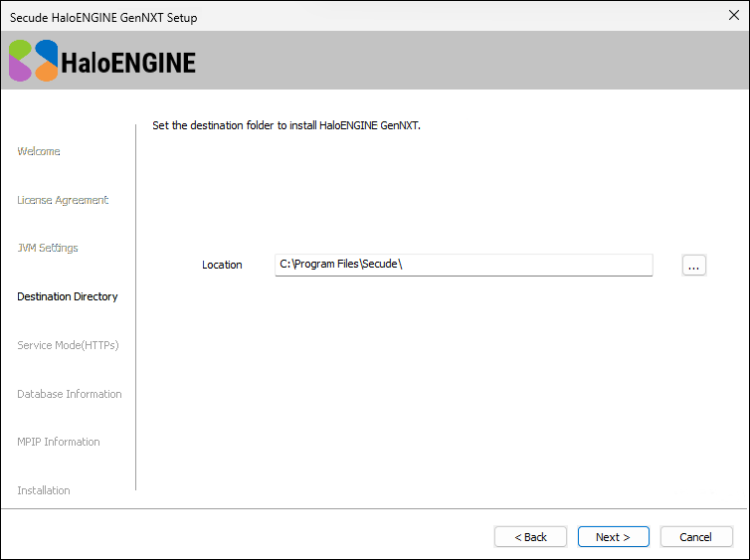Screen dimensions: 750x560
Task: Select the License Agreement step
Action: pos(63,200)
